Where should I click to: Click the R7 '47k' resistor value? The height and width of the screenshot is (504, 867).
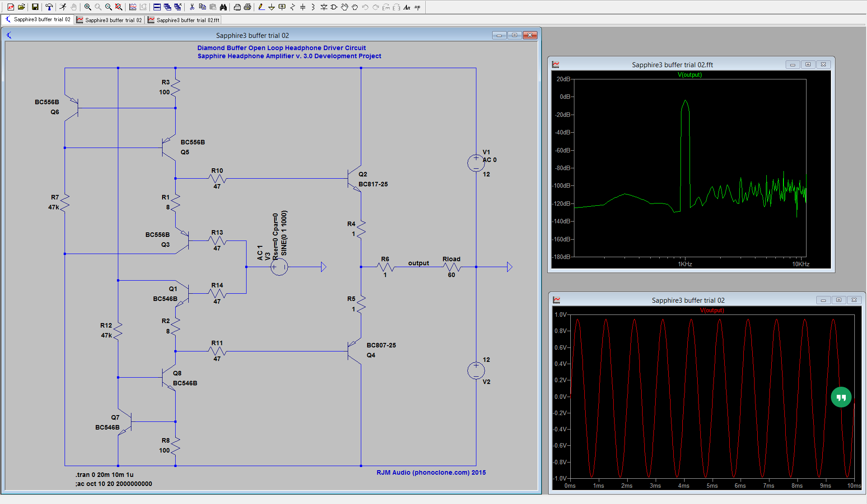pyautogui.click(x=54, y=207)
